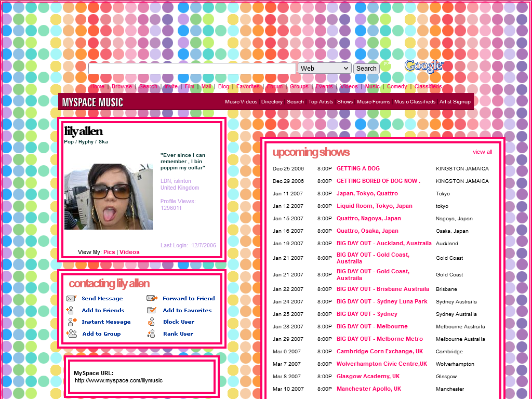Screen dimensions: 532x399
Task: Open Music Videos in MySpace Music bar
Action: (x=241, y=101)
